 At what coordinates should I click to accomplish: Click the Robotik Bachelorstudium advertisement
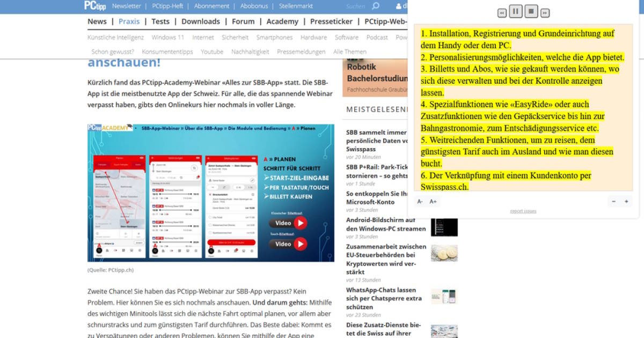(x=375, y=78)
